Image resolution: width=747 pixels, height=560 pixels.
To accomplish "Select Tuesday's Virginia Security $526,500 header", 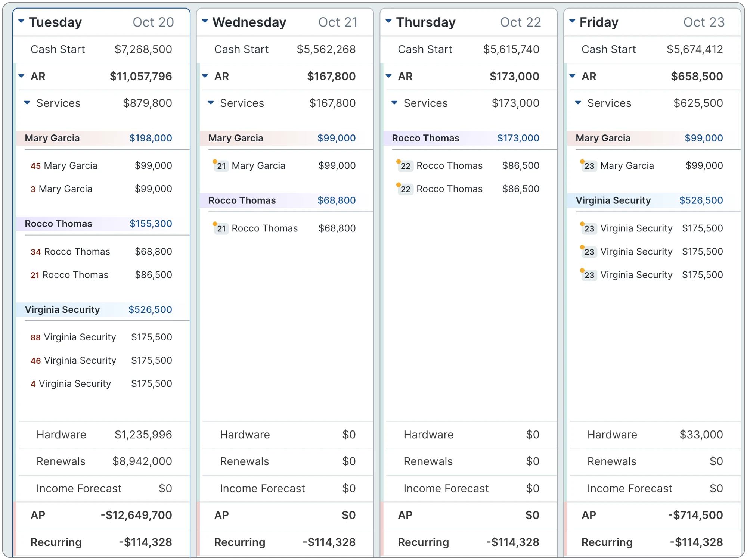I will click(x=103, y=309).
